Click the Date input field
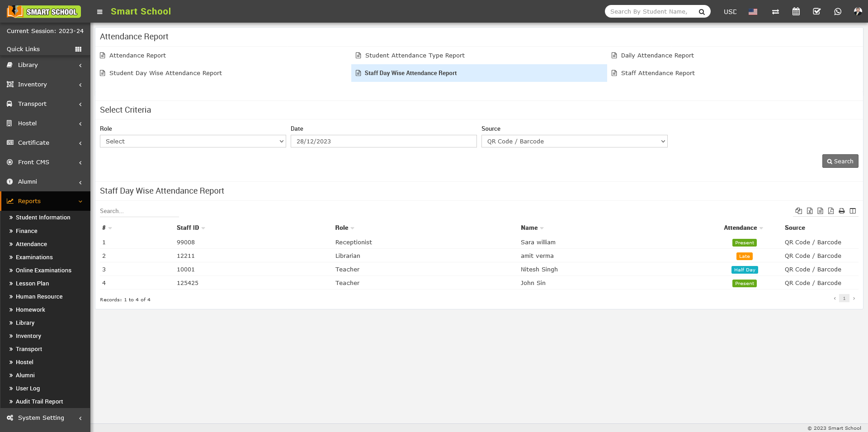This screenshot has width=868, height=432. 383,141
